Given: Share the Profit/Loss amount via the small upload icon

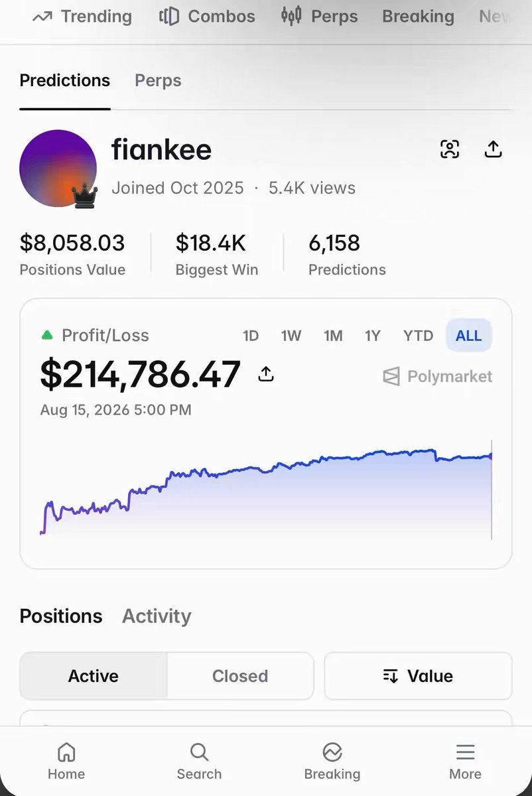Looking at the screenshot, I should click(266, 374).
